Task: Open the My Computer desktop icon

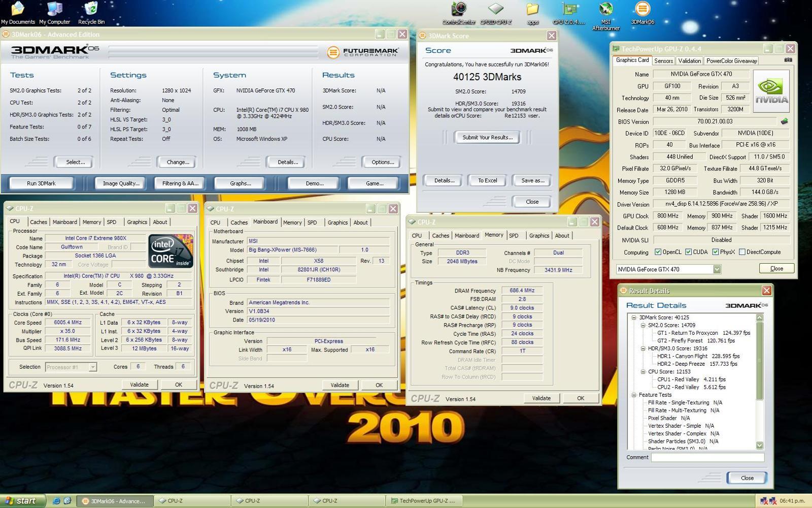Action: tap(54, 13)
